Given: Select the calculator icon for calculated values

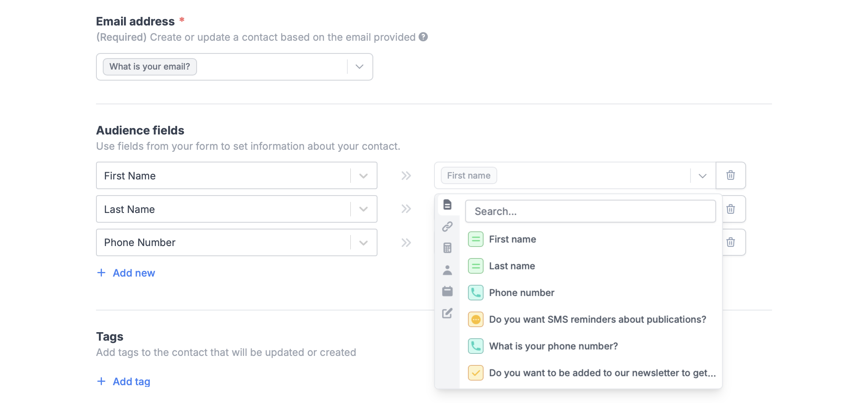Looking at the screenshot, I should coord(447,248).
